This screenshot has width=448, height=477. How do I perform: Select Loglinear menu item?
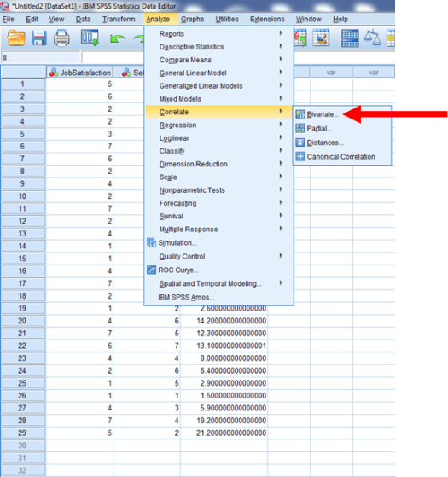[218, 137]
